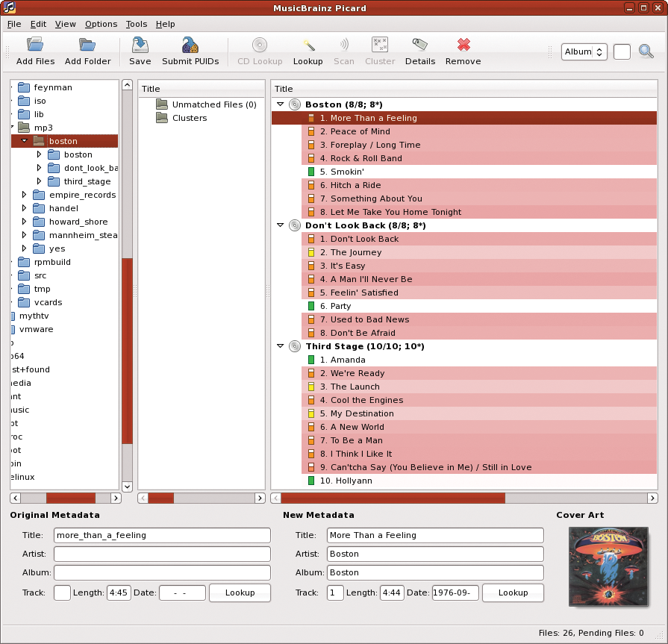The image size is (668, 644).
Task: Select the rpmbuild folder
Action: click(x=52, y=262)
